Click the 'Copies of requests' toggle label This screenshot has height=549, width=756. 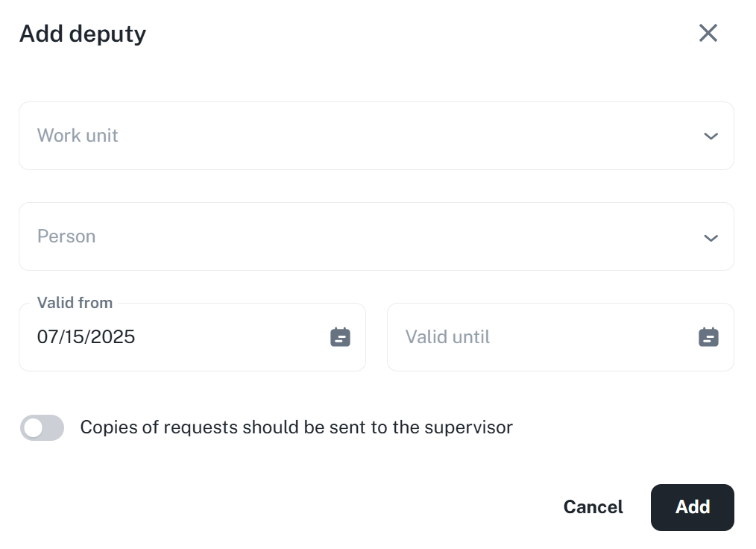pyautogui.click(x=296, y=427)
